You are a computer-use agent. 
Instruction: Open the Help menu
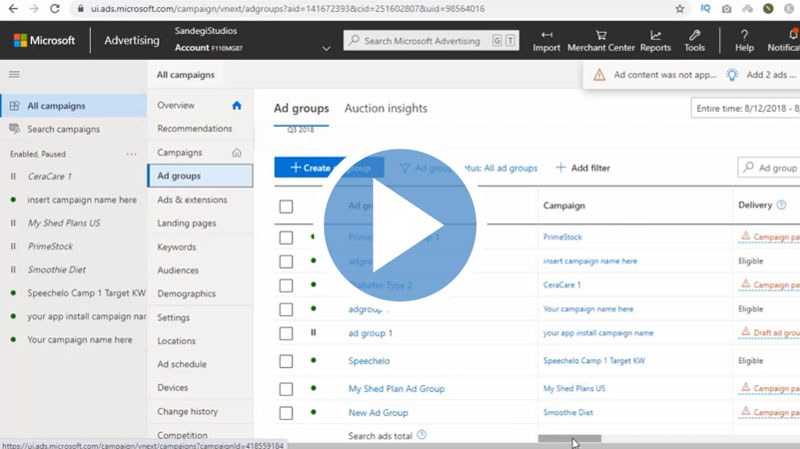coord(744,41)
